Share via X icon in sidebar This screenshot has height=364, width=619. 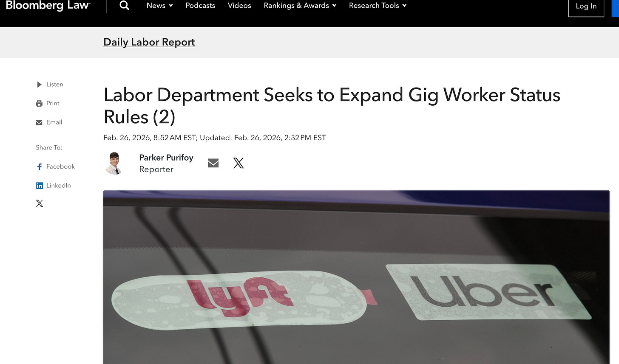40,203
